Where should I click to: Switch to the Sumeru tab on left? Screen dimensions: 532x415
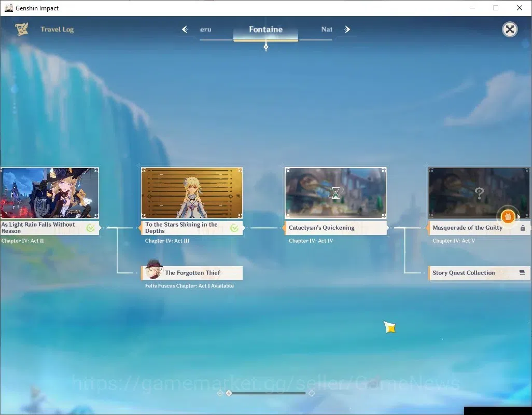coord(205,29)
